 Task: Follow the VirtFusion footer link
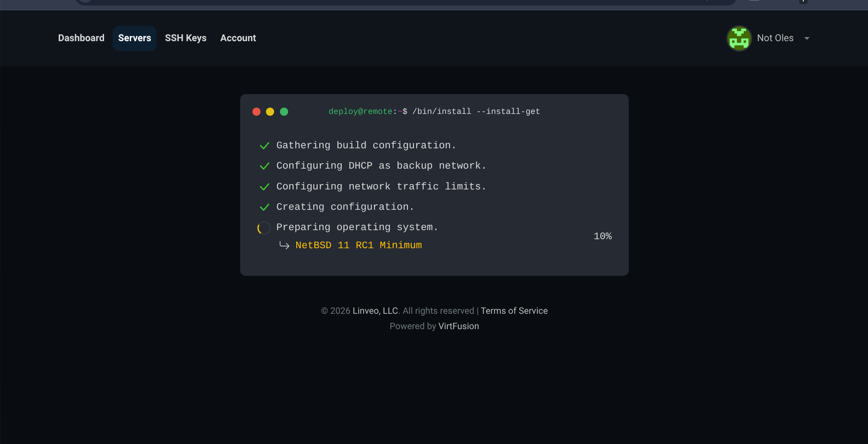coord(458,326)
